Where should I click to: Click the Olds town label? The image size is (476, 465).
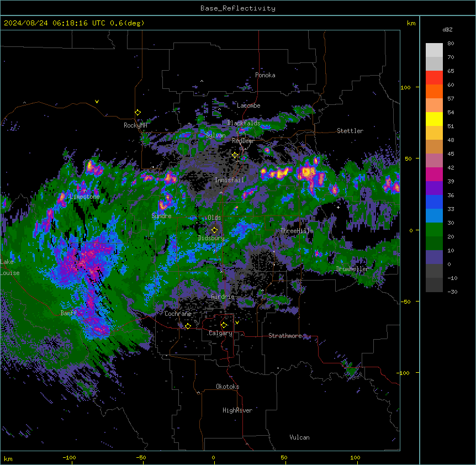click(214, 218)
